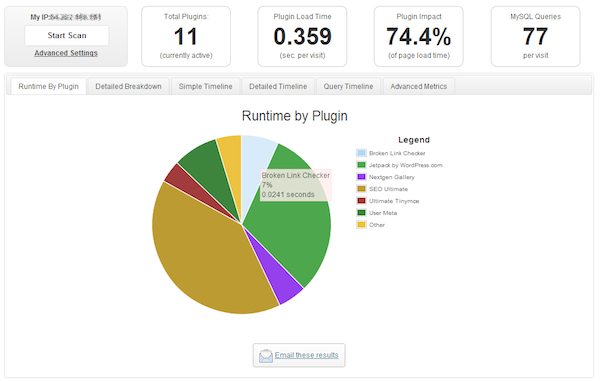Viewport: 600px width, 381px height.
Task: Open the Advanced Settings link
Action: 66,53
